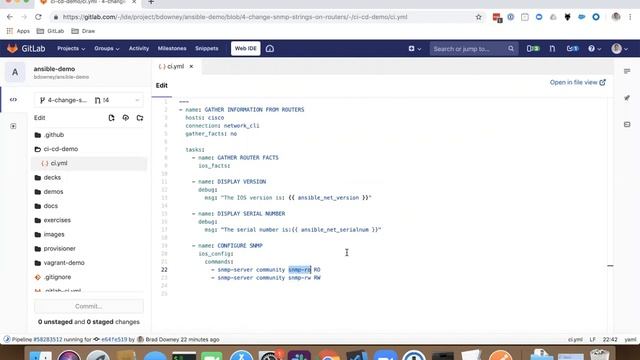Open the Projects dropdown menu

tap(71, 49)
